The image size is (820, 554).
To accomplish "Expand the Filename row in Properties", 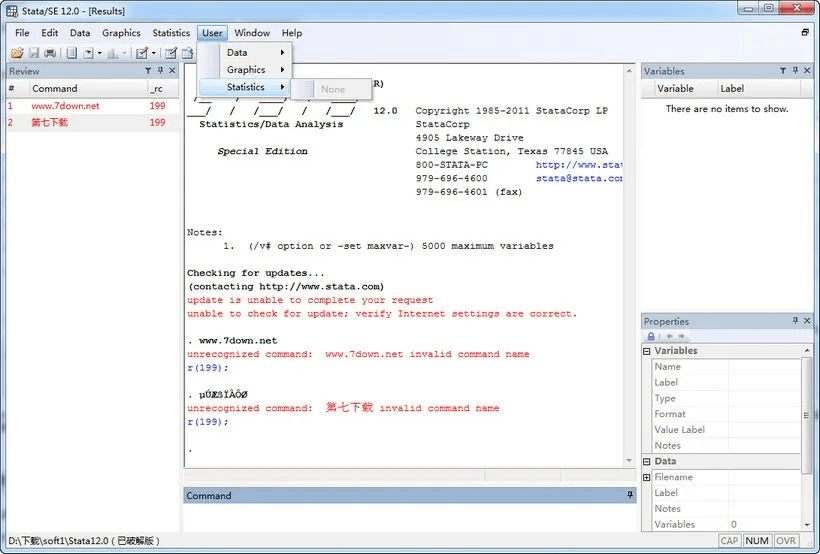I will tap(646, 477).
